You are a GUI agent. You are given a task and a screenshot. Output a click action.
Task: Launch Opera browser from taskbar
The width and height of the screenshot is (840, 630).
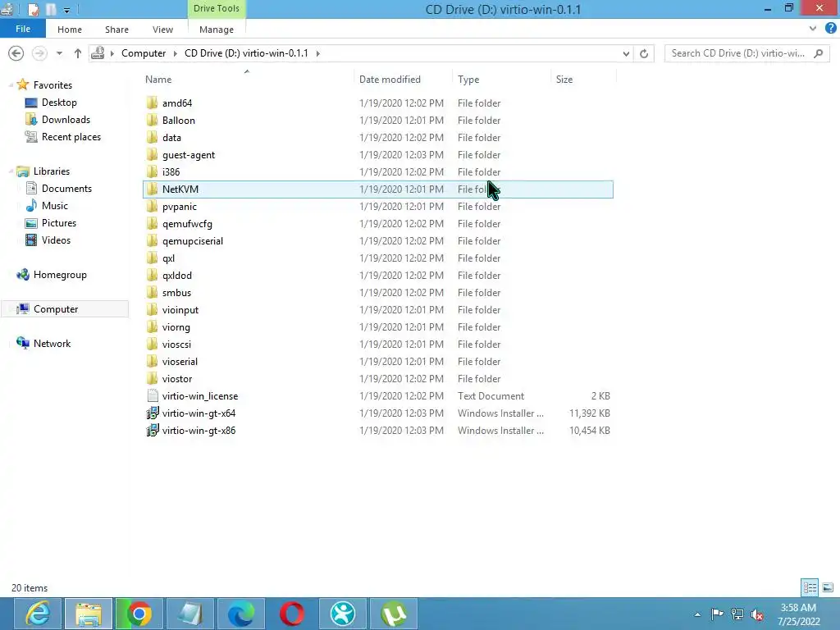pyautogui.click(x=292, y=614)
